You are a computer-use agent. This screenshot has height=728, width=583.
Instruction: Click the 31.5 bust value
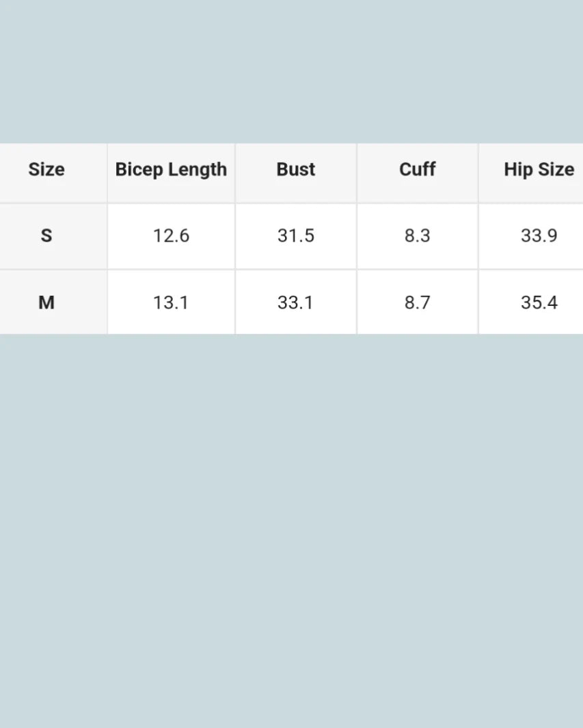point(296,236)
